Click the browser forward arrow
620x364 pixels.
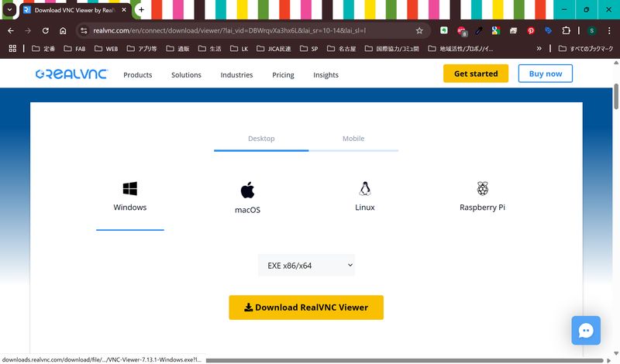(28, 30)
